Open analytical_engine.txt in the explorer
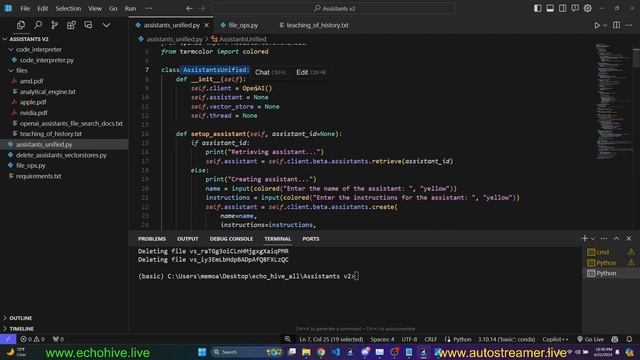This screenshot has height=360, width=640. 47,92
